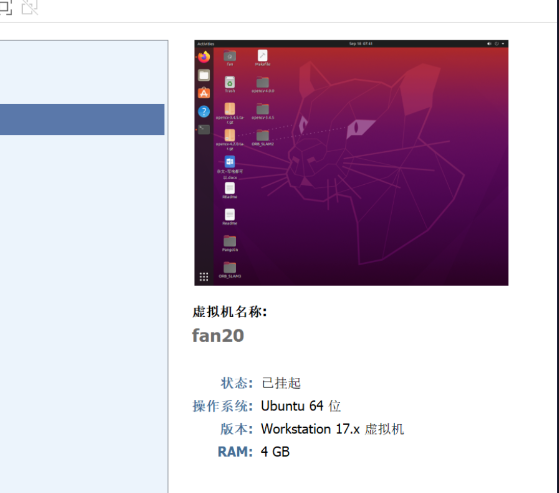Open the fan20 Ubuntu desktop preview thumbnail
The width and height of the screenshot is (559, 493).
(x=351, y=163)
